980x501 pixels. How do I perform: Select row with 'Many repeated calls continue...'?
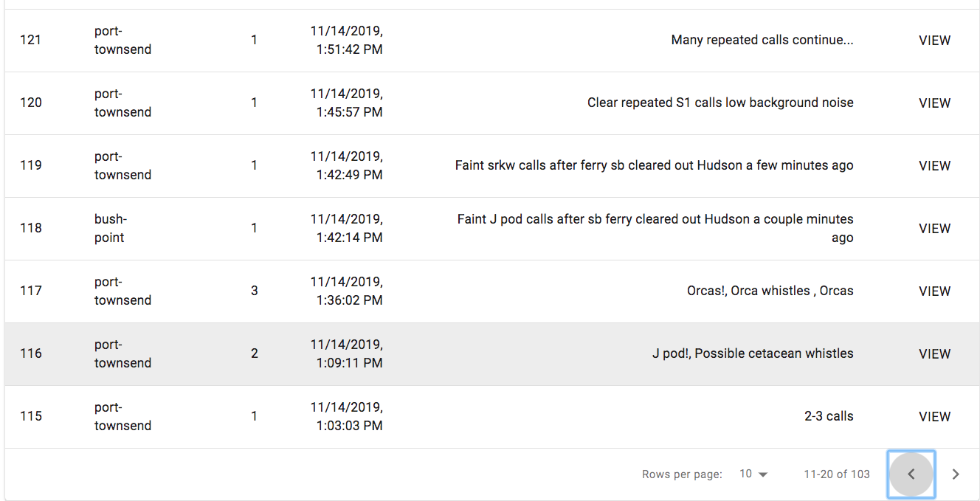click(x=492, y=41)
